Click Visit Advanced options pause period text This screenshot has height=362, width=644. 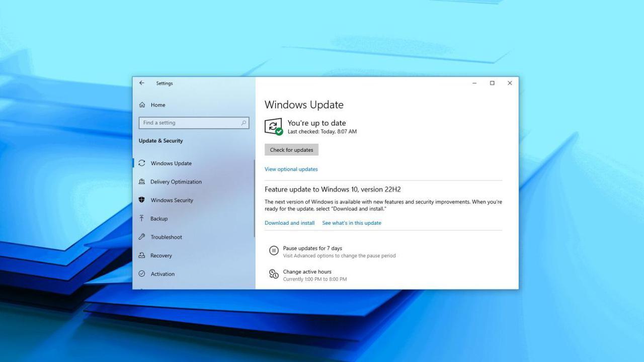(x=339, y=256)
